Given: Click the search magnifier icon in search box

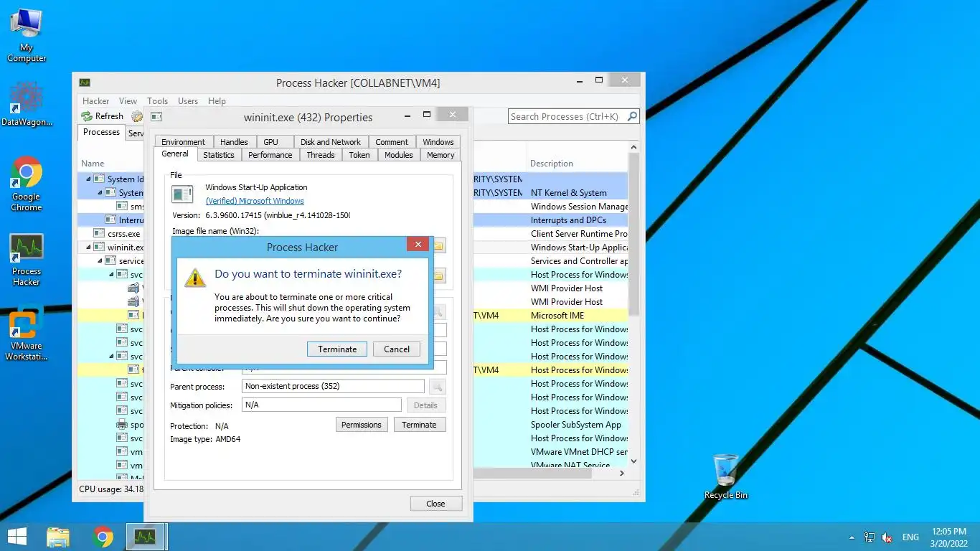Looking at the screenshot, I should tap(632, 116).
